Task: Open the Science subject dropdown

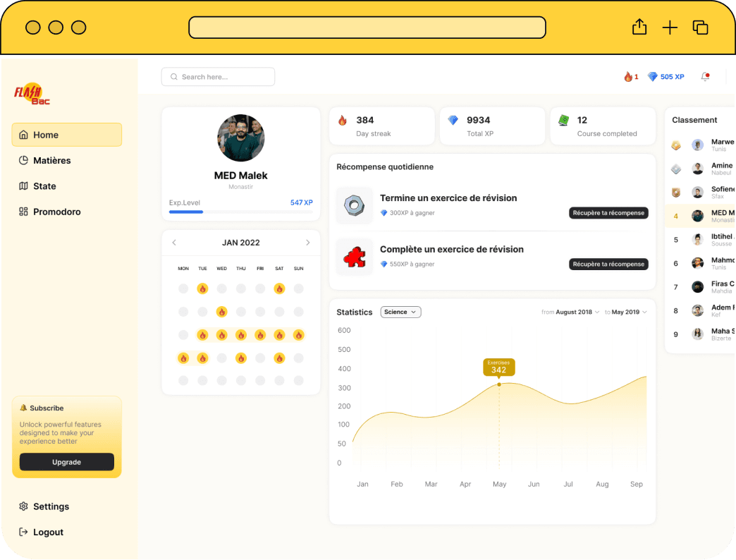Action: point(400,312)
